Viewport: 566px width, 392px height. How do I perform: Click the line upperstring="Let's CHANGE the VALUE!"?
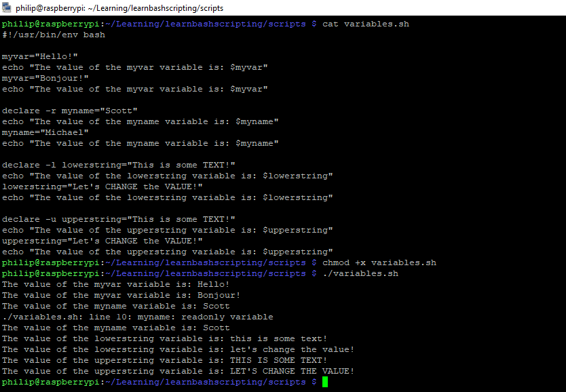click(102, 241)
